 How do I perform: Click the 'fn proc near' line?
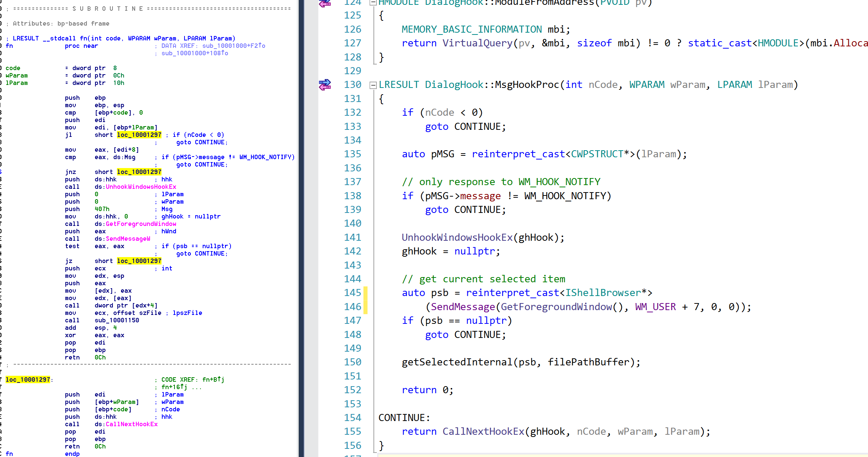[x=52, y=46]
